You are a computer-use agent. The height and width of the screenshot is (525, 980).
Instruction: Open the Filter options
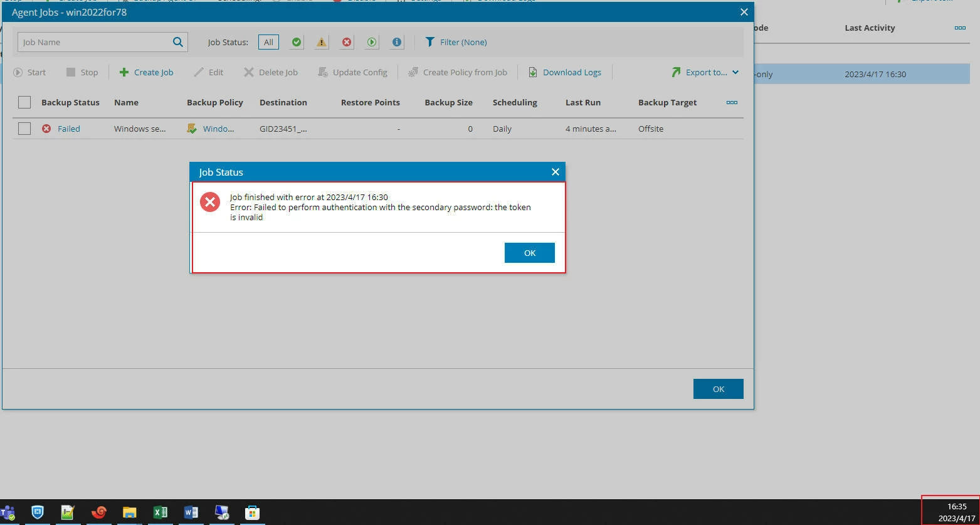pos(456,42)
